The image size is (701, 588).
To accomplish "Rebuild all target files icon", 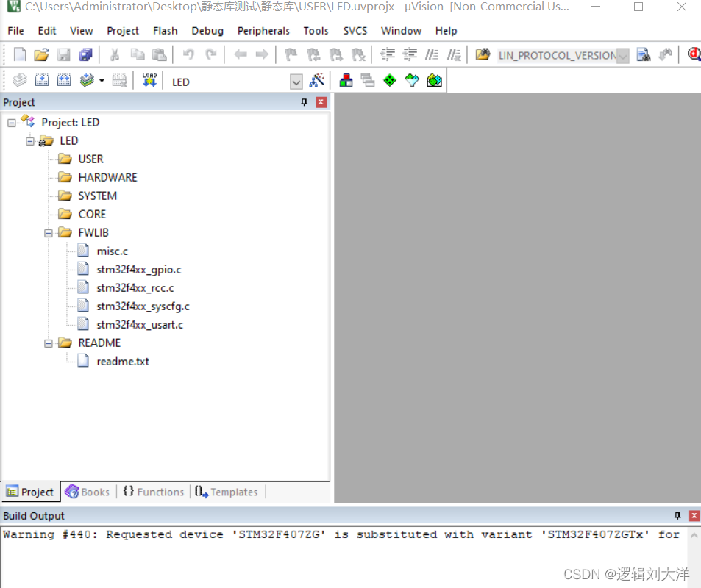I will click(x=64, y=80).
